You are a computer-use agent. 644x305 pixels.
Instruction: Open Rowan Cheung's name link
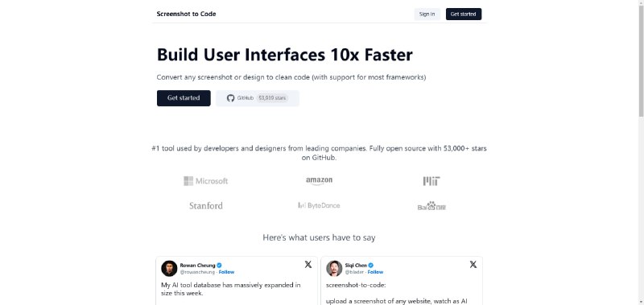(x=197, y=266)
